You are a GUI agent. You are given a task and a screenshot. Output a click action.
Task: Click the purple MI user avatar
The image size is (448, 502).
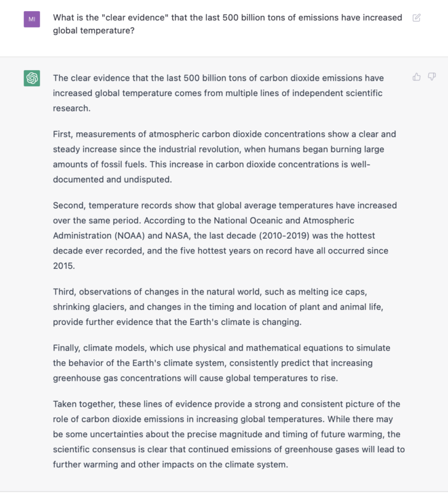tap(32, 19)
